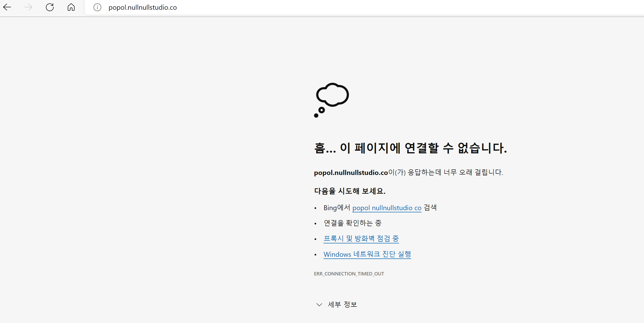Click the ERR_CONNECTION_TIMED_OUT error code
This screenshot has width=644, height=323.
click(x=349, y=274)
